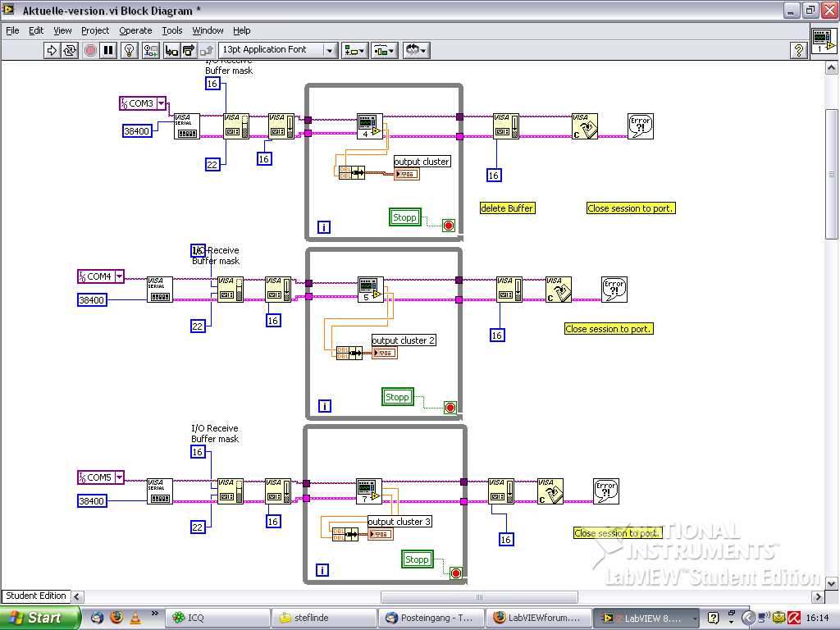This screenshot has width=840, height=630.
Task: Open the Help menu
Action: [241, 30]
